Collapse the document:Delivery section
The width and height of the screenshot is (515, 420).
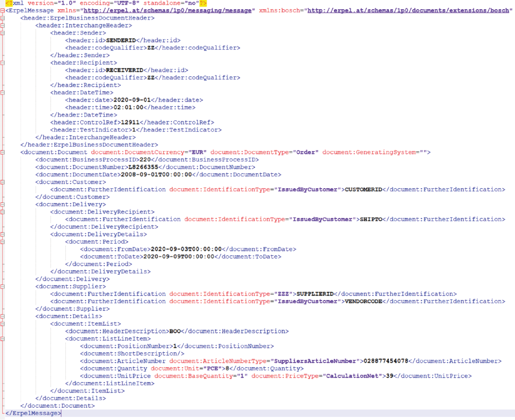click(x=2, y=204)
